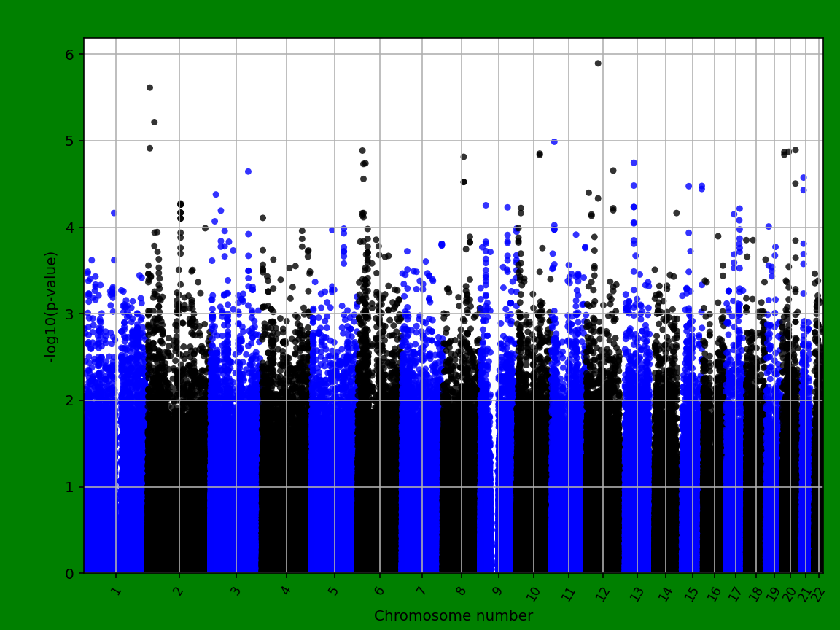
Task: Select chromosome 9 x-axis tick label
Action: [x=498, y=589]
